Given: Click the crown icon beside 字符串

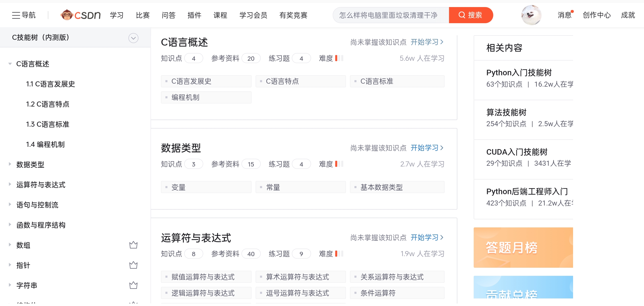Looking at the screenshot, I should pyautogui.click(x=133, y=285).
